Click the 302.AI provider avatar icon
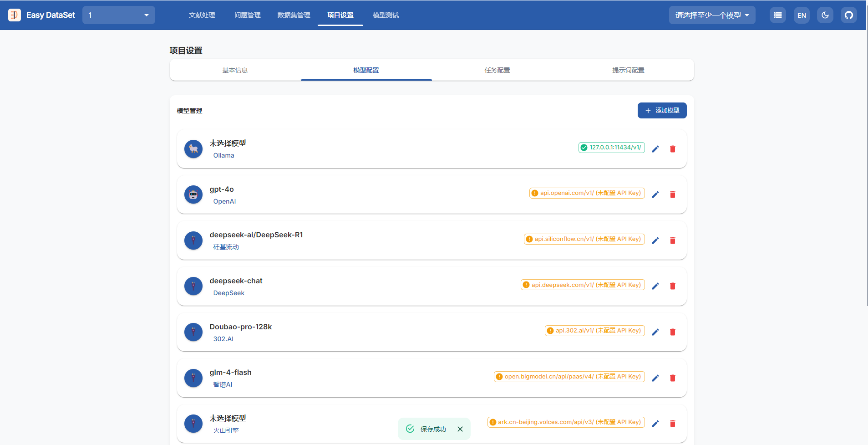Image resolution: width=868 pixels, height=445 pixels. pos(193,332)
